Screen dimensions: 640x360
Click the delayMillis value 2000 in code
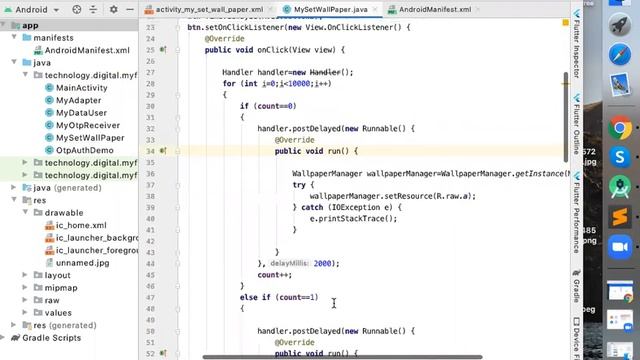(322, 264)
